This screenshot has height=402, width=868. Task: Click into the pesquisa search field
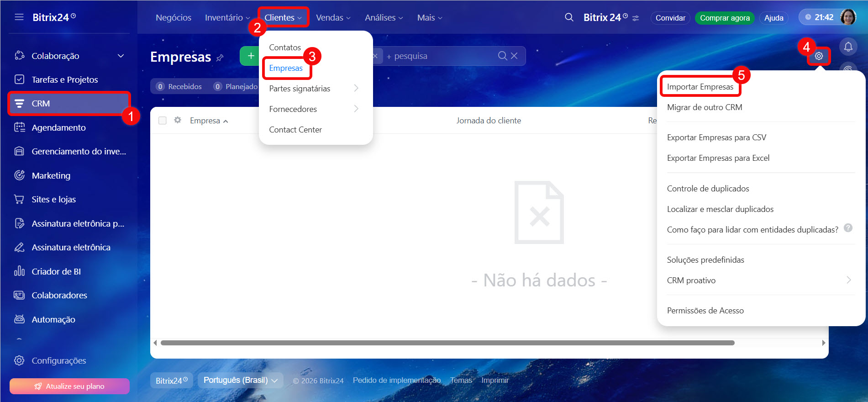click(438, 56)
